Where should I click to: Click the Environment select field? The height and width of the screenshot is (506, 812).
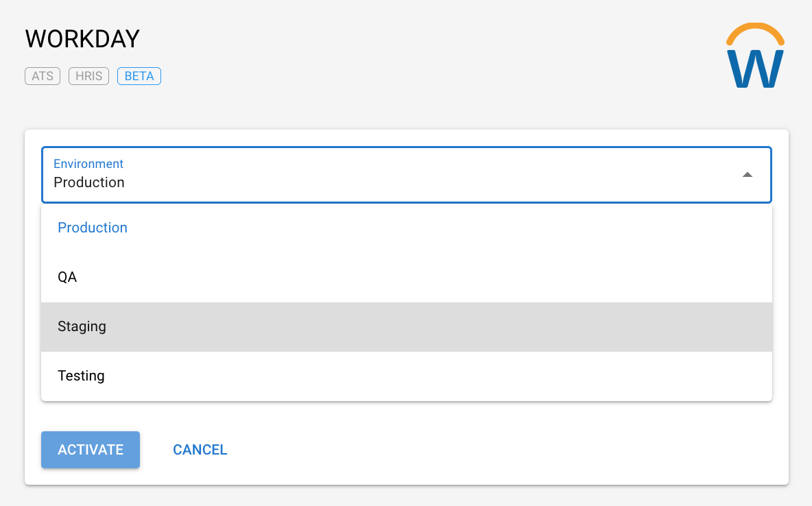406,175
